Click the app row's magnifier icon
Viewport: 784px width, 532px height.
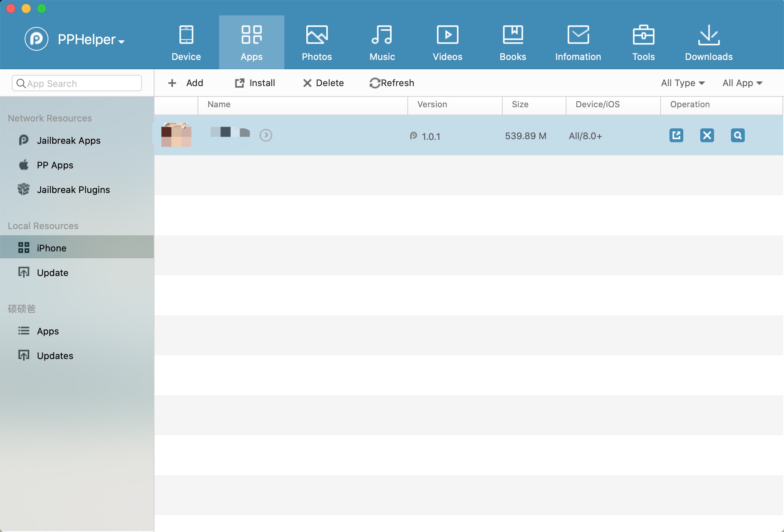737,135
